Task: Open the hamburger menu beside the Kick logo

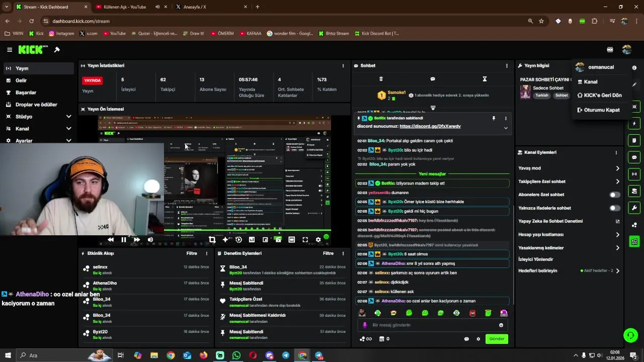Action: (9, 50)
